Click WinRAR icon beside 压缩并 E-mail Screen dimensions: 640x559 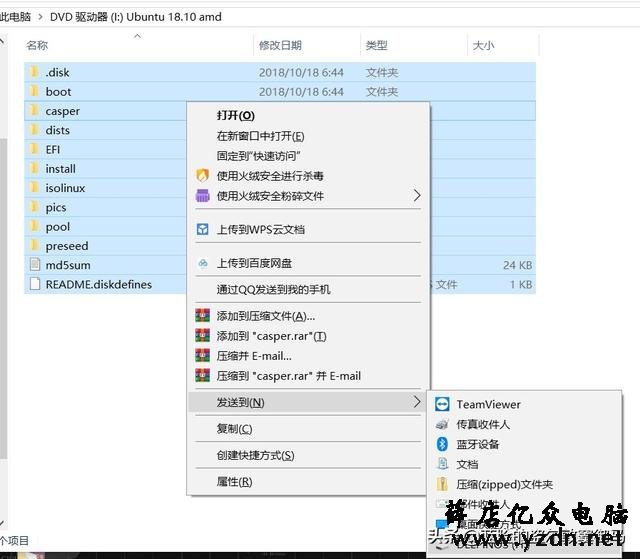pos(202,356)
